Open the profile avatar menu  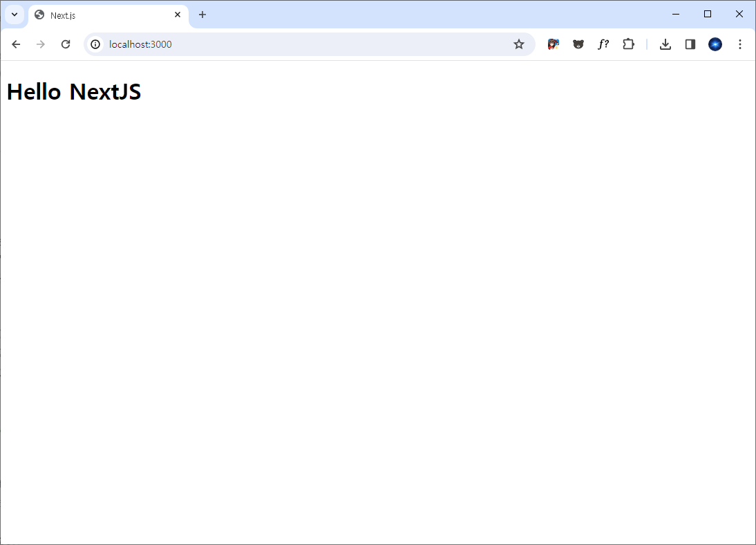(715, 44)
